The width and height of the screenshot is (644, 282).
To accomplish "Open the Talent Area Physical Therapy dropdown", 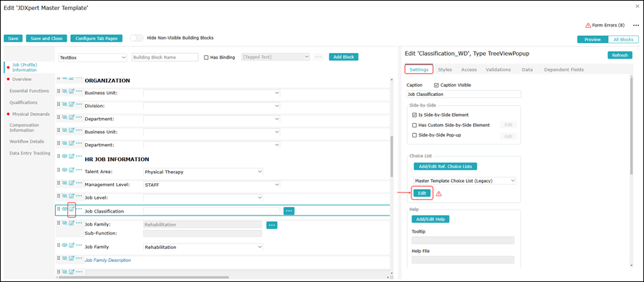I will pyautogui.click(x=203, y=172).
